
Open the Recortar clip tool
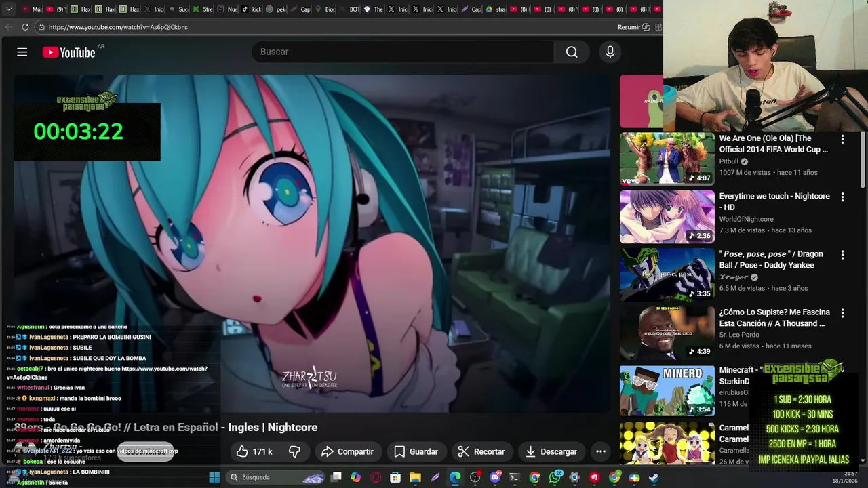click(x=481, y=451)
